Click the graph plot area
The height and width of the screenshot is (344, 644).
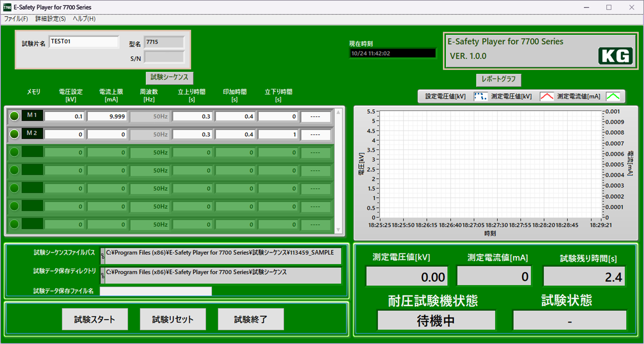tap(491, 164)
